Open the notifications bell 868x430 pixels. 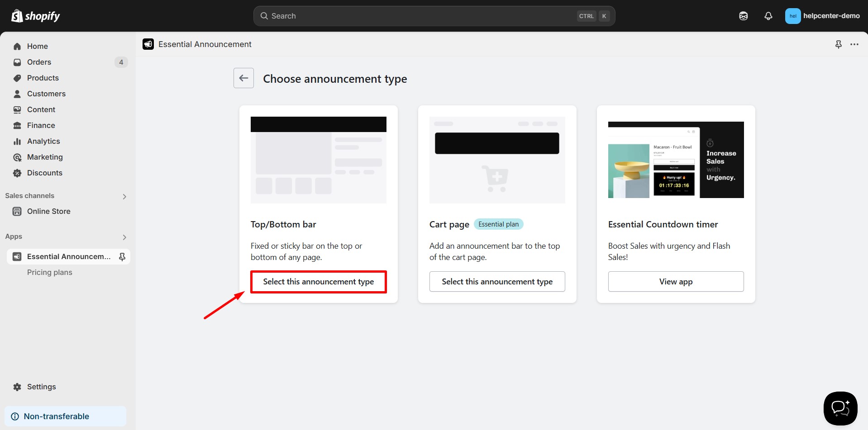tap(768, 16)
